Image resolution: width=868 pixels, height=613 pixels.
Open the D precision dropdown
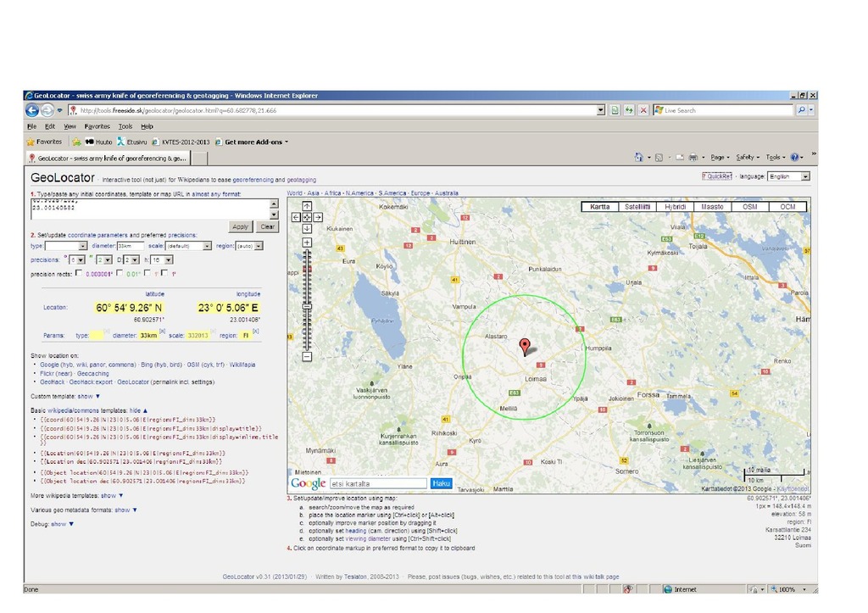coord(131,259)
